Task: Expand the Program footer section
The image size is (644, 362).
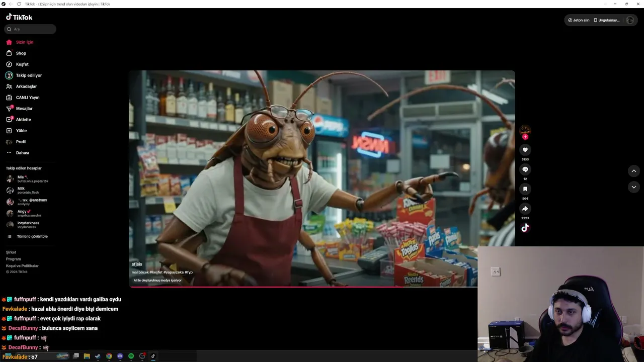Action: click(14, 259)
